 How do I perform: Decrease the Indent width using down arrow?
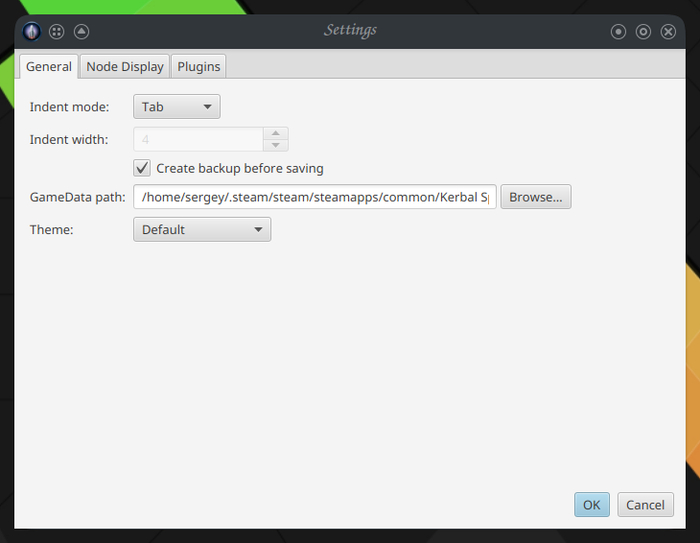coord(276,145)
